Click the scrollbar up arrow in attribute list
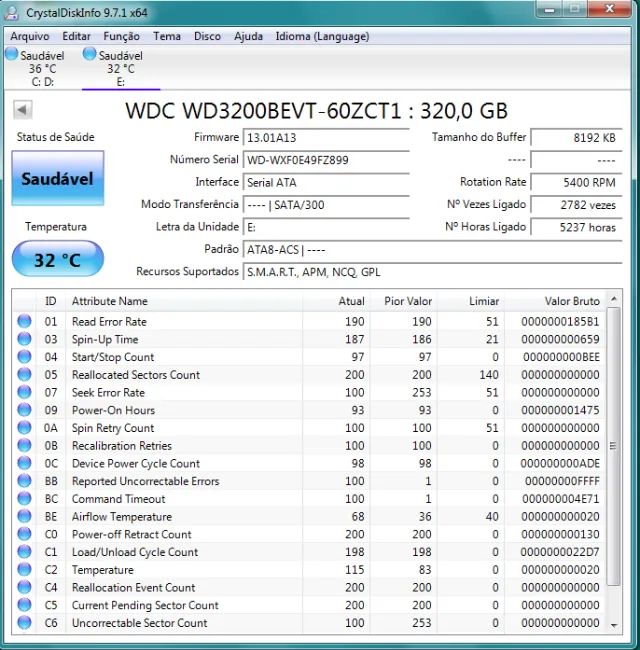Screen dimensions: 640x650 pyautogui.click(x=614, y=299)
